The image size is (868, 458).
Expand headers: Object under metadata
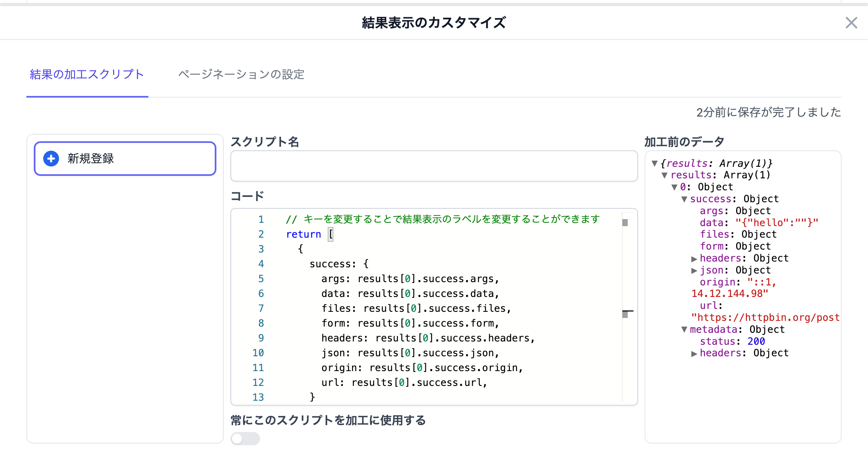pyautogui.click(x=694, y=353)
